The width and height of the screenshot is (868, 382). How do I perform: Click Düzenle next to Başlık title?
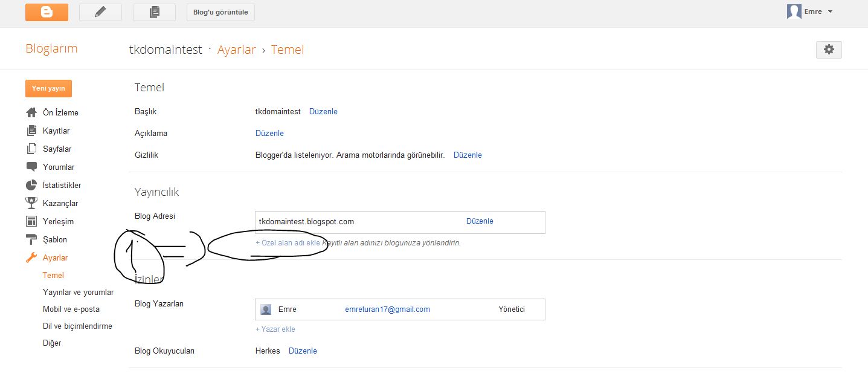coord(323,111)
